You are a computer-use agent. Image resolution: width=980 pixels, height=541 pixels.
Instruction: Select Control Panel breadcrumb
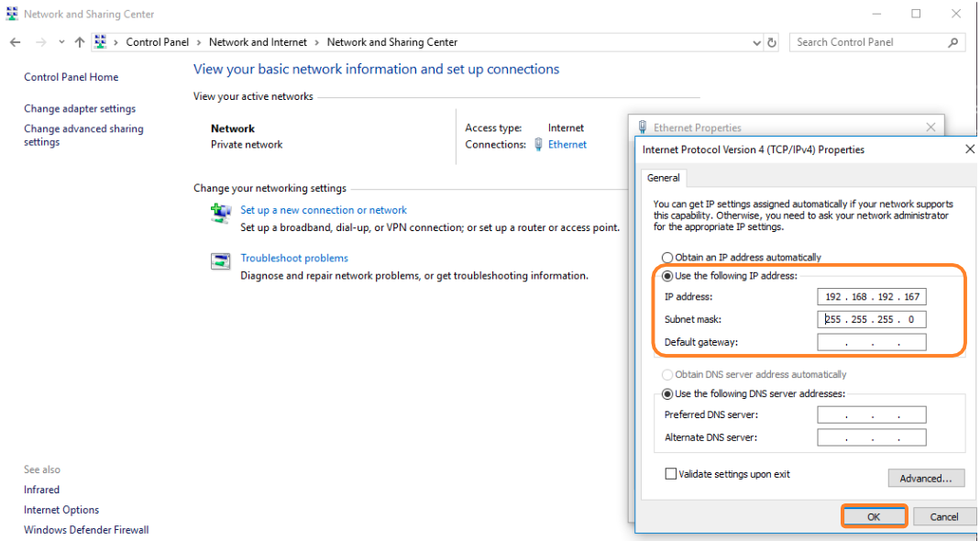(x=158, y=42)
